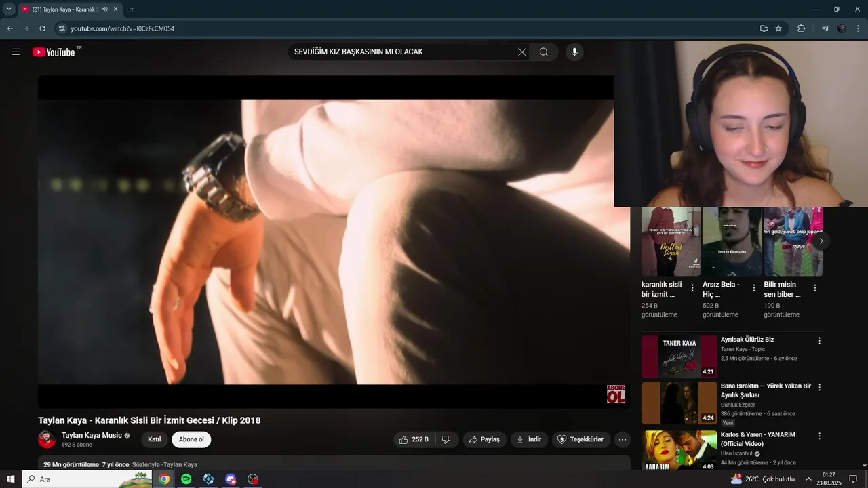Screen dimensions: 868x488
Task: Open the dark recorder app in the taskbar
Action: coord(253,479)
